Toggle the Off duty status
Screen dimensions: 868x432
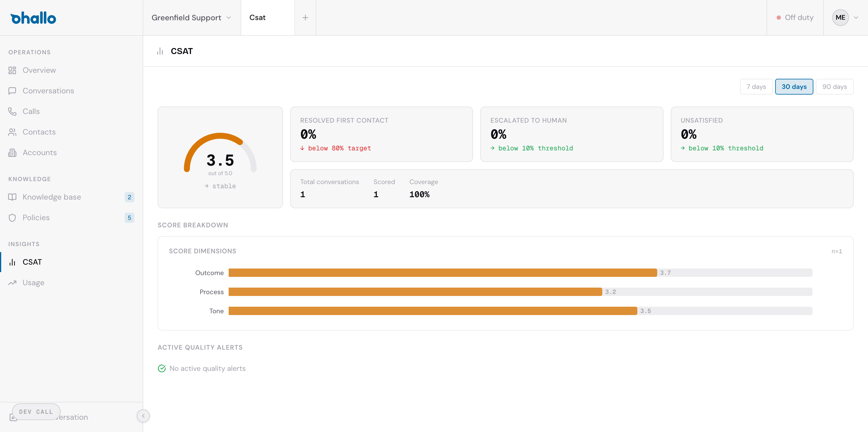[795, 18]
